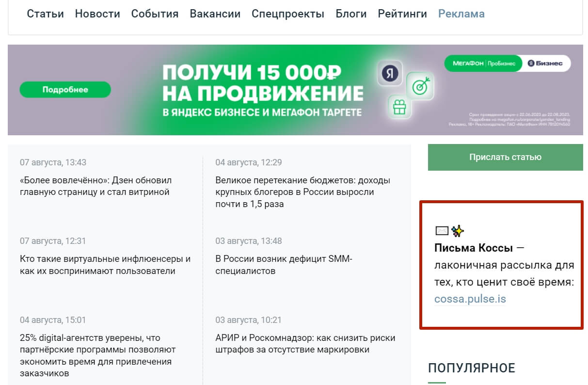Click the gift box icon in the banner

[x=400, y=107]
